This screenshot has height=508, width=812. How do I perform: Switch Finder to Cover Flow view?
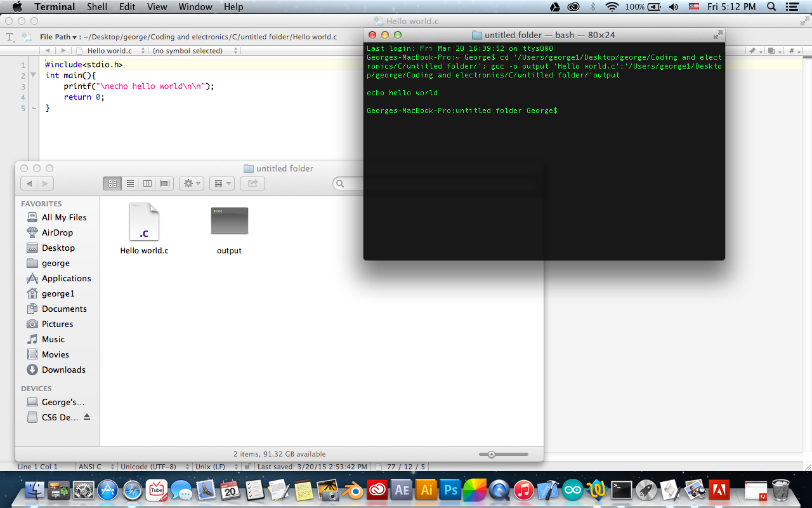pyautogui.click(x=165, y=184)
